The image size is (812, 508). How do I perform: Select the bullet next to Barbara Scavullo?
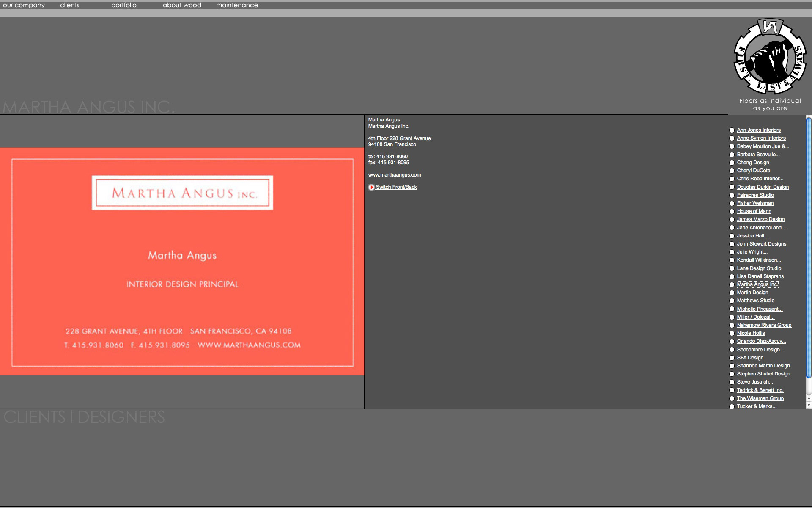click(x=732, y=155)
